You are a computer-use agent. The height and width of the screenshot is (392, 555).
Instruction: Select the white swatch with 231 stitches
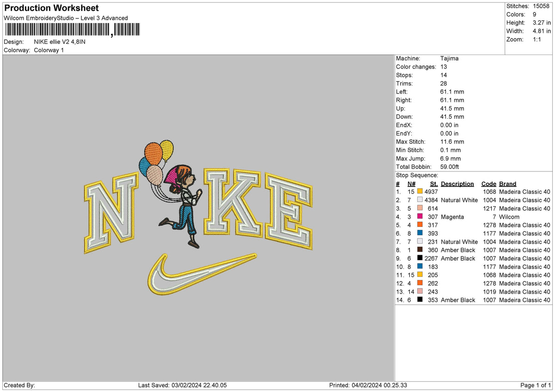[419, 242]
